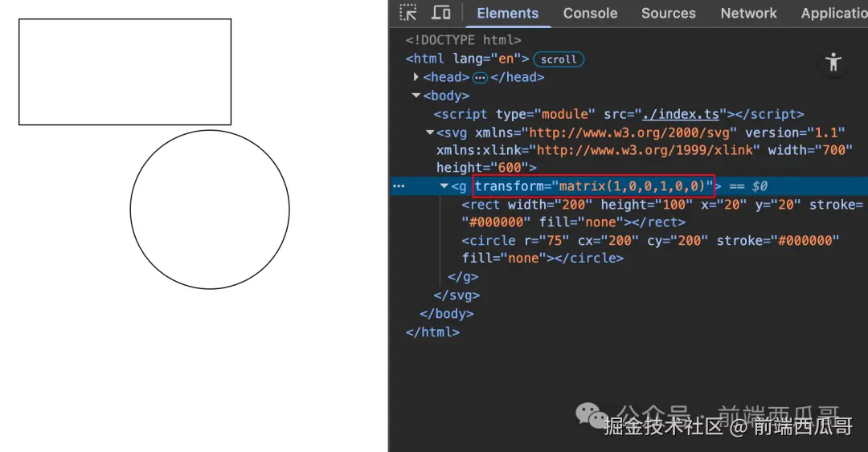Viewport: 868px width, 452px height.
Task: Open the Sources tab
Action: [668, 14]
